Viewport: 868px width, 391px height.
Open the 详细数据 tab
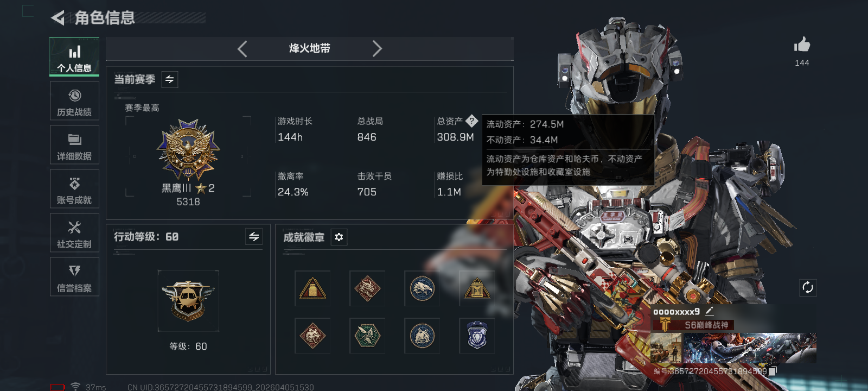pyautogui.click(x=74, y=144)
